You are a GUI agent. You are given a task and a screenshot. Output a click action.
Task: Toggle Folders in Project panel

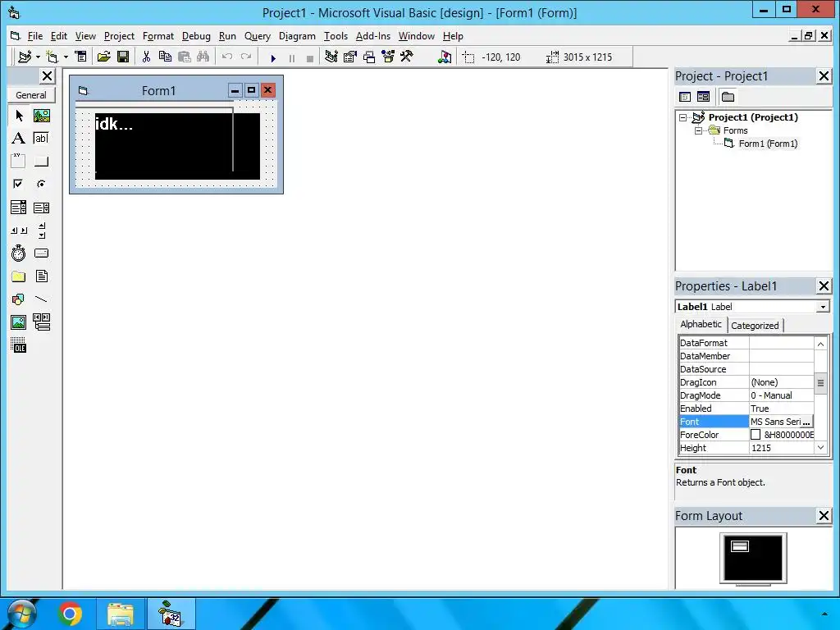point(728,97)
